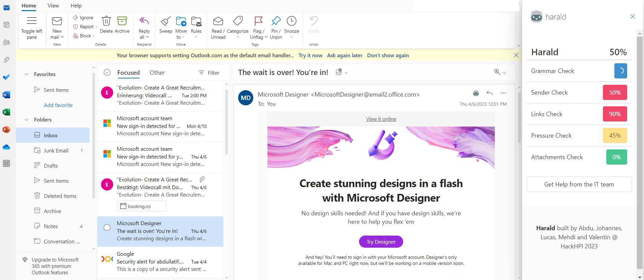This screenshot has height=280, width=644.
Task: Close the harald add-in pane
Action: coord(633,16)
